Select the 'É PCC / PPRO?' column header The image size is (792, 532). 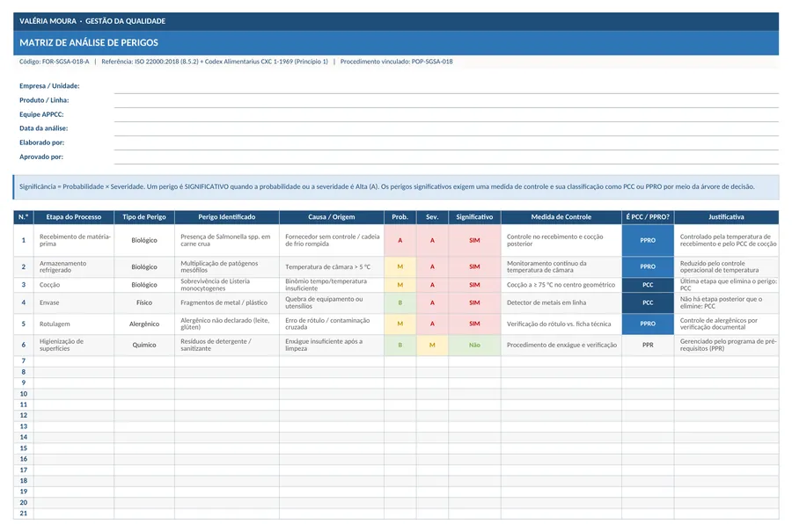pyautogui.click(x=648, y=217)
